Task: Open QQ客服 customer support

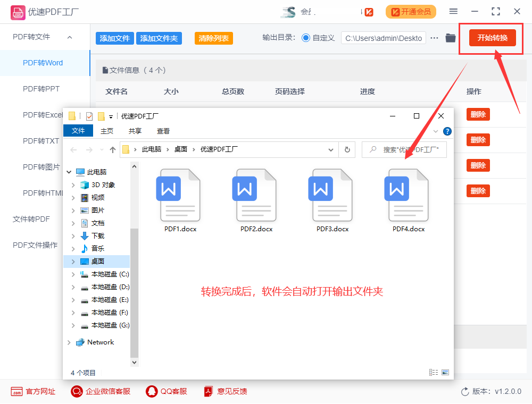Action: [x=151, y=391]
